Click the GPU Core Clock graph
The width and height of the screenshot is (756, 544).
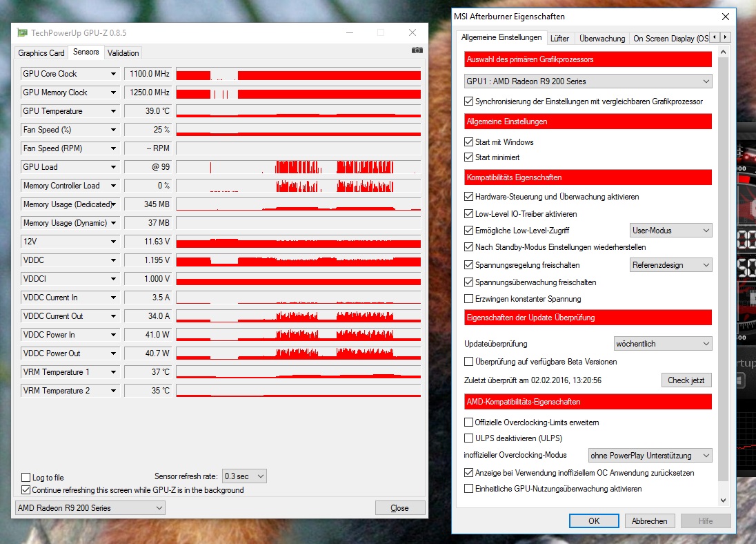[299, 74]
